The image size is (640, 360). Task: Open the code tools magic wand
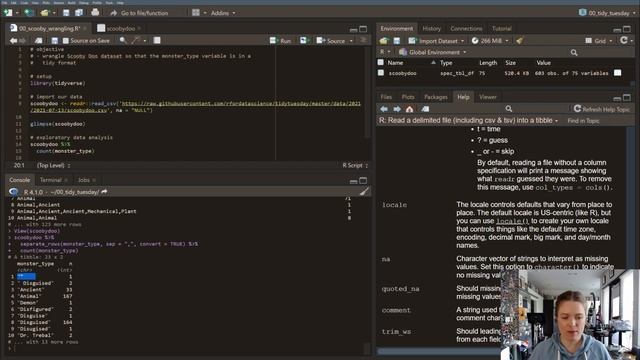136,40
